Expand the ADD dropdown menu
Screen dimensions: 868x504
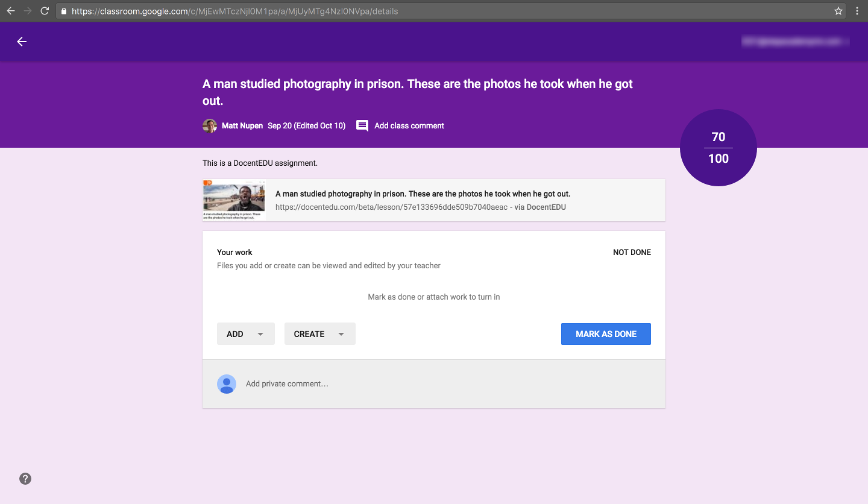pos(246,334)
